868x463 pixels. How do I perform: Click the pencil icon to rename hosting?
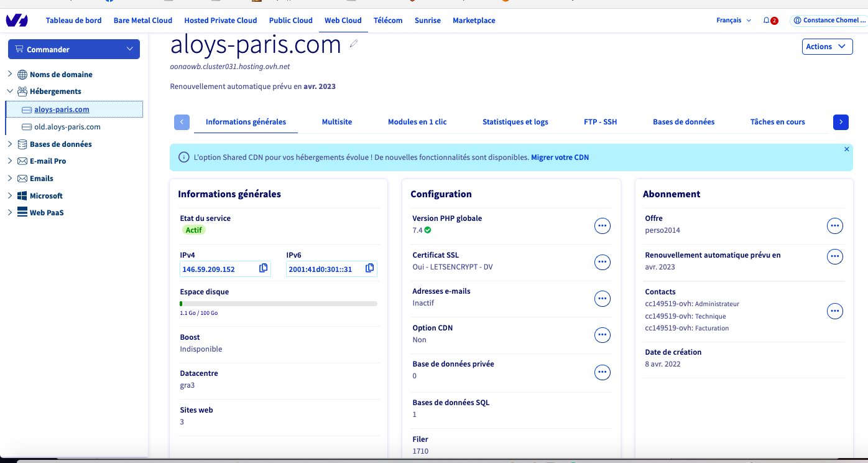354,44
